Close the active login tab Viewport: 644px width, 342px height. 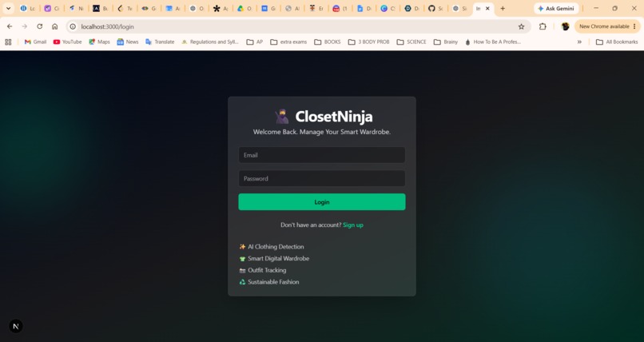click(x=487, y=8)
